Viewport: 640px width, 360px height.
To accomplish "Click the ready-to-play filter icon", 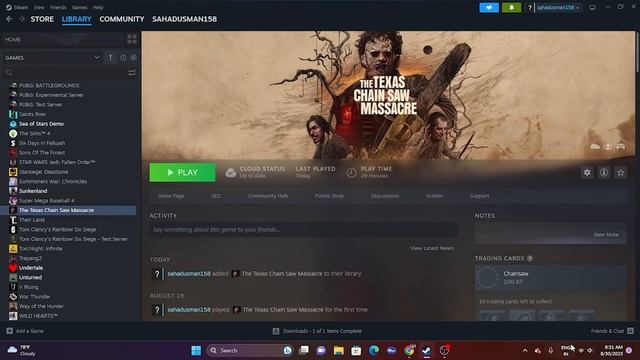I will [x=133, y=58].
